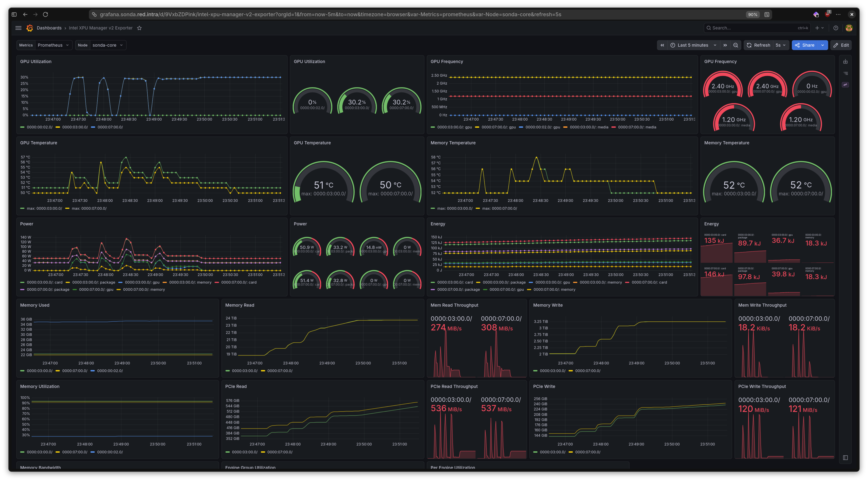Open the uBlock Origin extension icon
Image resolution: width=868 pixels, height=481 pixels.
click(828, 14)
